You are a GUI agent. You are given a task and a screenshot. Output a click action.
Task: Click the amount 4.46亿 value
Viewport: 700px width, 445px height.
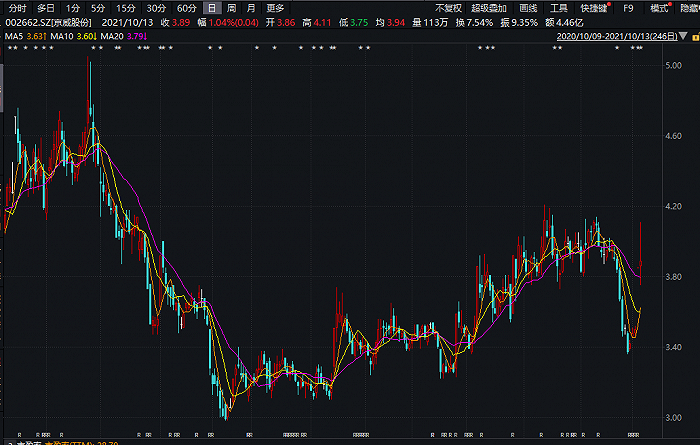tap(570, 23)
